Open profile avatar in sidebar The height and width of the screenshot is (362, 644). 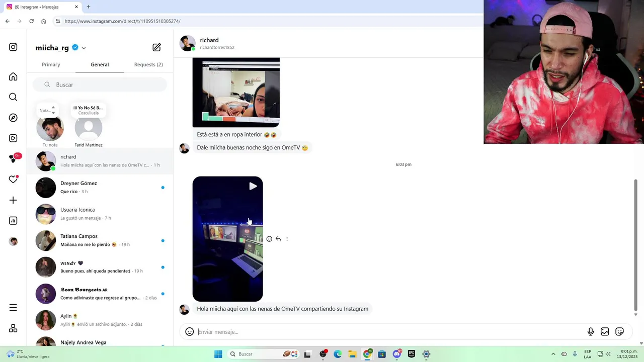point(13,241)
